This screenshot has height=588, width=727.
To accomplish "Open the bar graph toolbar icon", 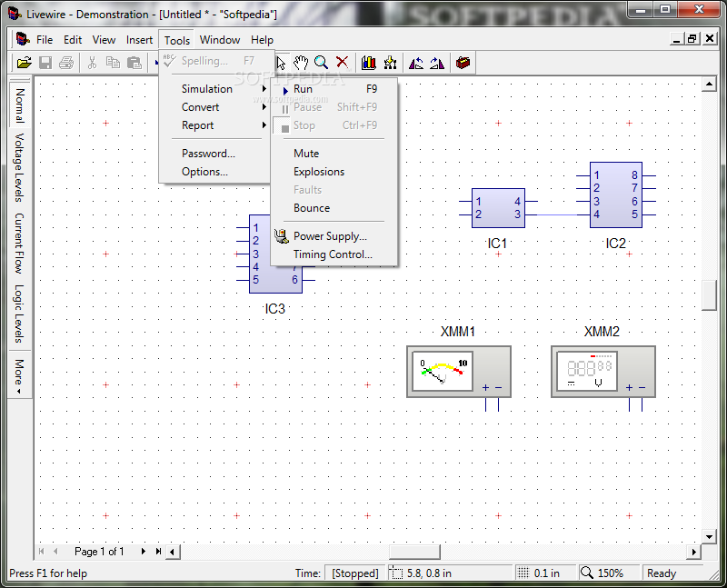I will (369, 63).
